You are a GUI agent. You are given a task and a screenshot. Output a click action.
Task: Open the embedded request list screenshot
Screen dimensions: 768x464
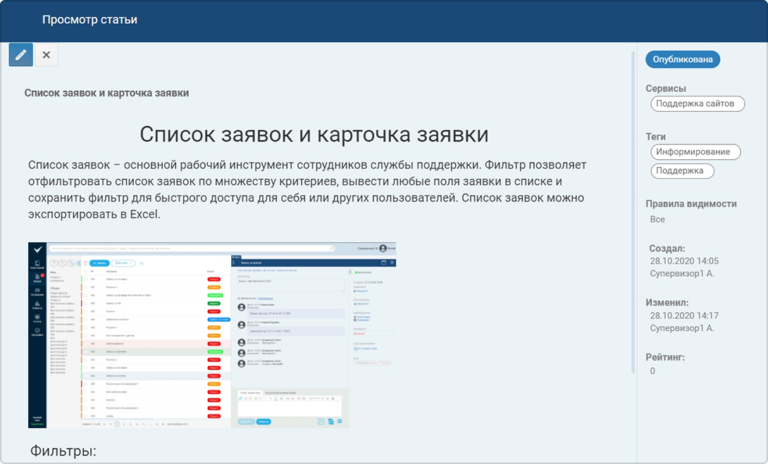click(212, 335)
